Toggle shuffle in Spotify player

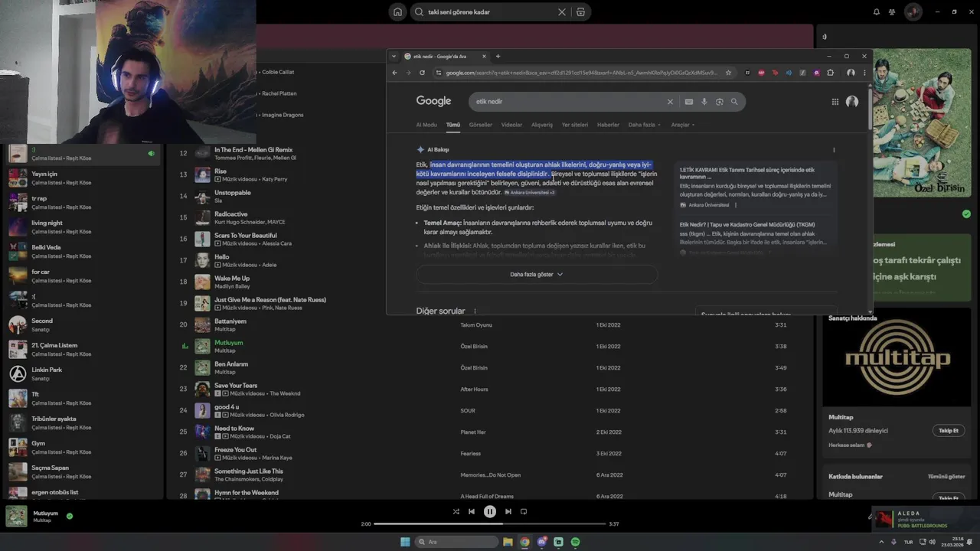click(x=456, y=511)
